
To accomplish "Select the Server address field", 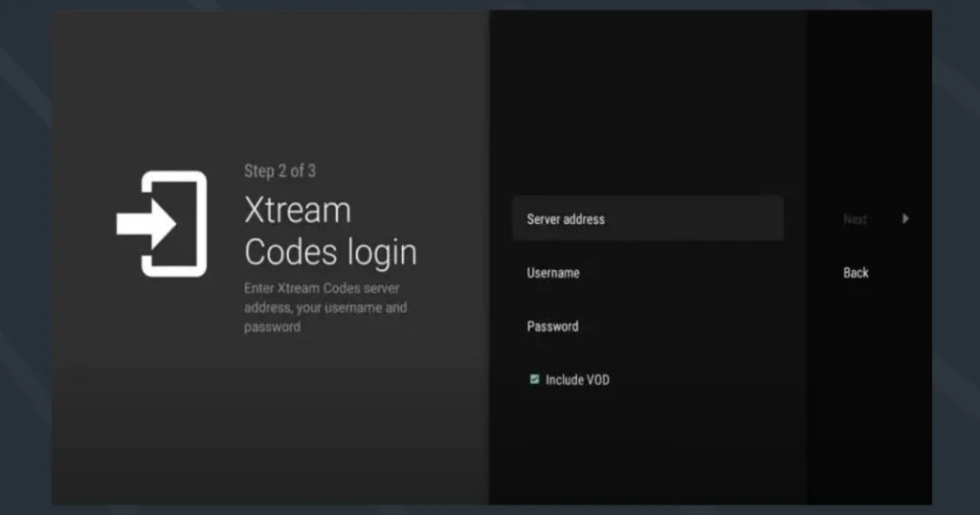I will 648,219.
